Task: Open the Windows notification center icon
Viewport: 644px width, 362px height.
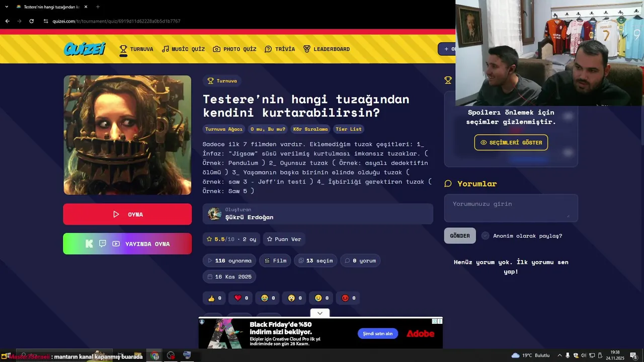Action: (x=634, y=355)
